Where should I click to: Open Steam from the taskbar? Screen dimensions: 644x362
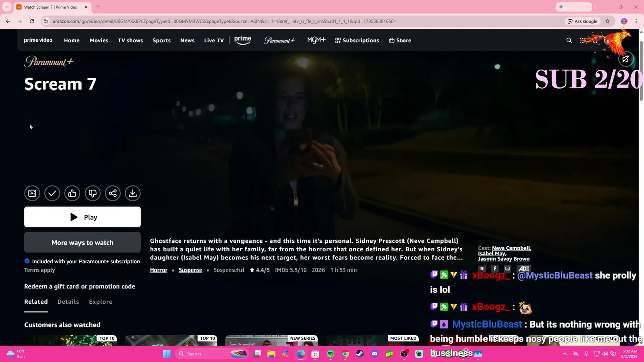click(x=360, y=354)
